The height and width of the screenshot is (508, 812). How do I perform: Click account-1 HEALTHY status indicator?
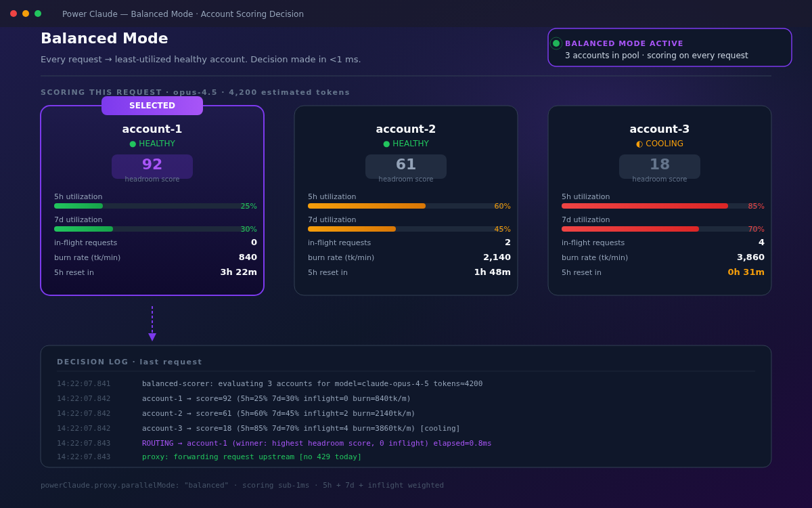pyautogui.click(x=152, y=144)
